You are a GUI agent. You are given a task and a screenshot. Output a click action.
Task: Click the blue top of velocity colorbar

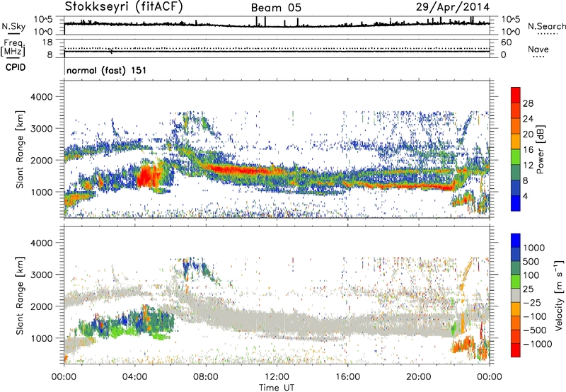516,241
